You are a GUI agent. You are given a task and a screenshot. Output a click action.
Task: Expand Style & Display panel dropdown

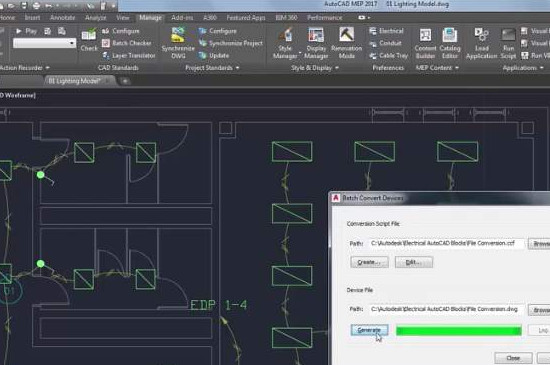point(315,68)
